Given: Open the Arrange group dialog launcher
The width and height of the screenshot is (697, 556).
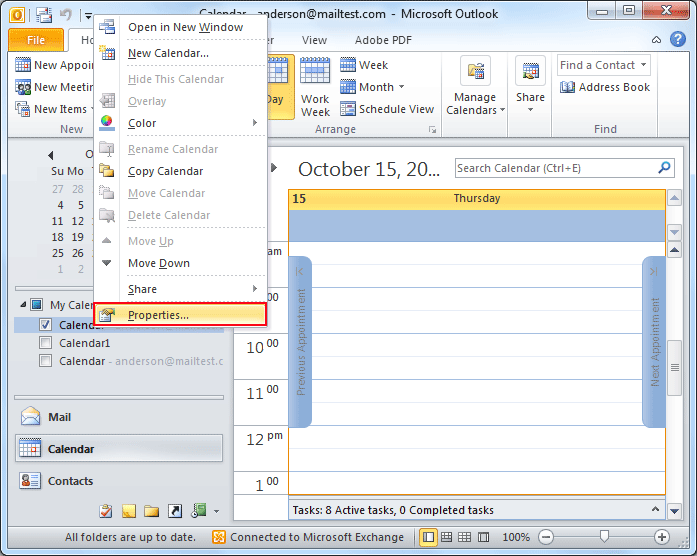Looking at the screenshot, I should tap(432, 129).
